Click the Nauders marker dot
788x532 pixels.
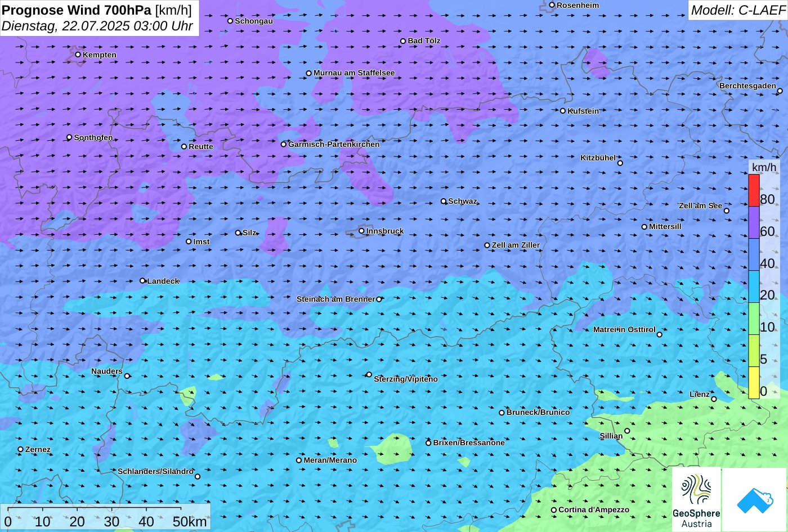[127, 376]
